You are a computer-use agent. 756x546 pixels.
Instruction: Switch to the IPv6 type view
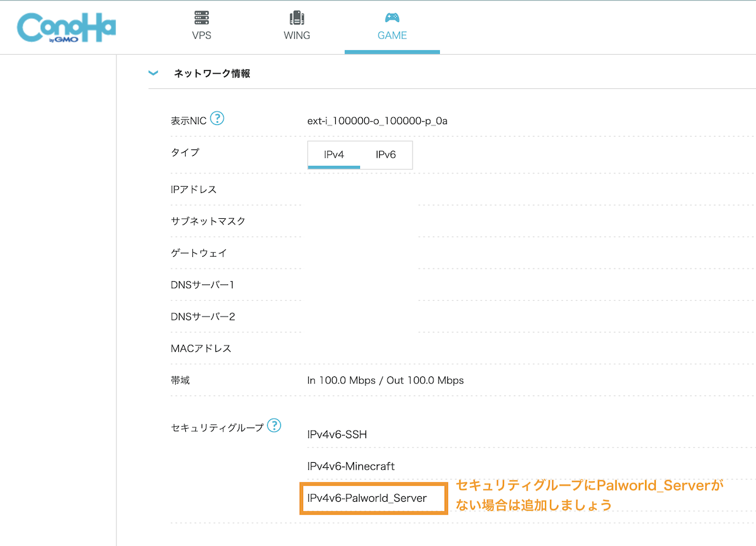[386, 154]
